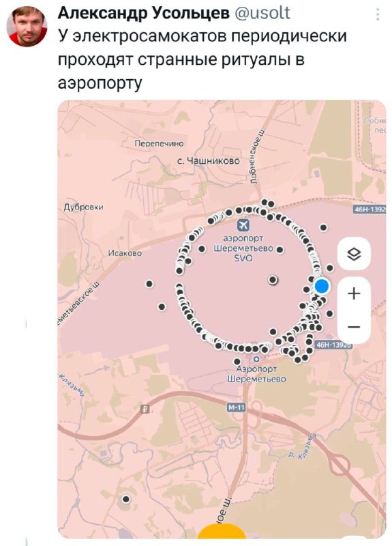Select the scooter marker in circle center
The width and height of the screenshot is (392, 546).
(x=273, y=280)
